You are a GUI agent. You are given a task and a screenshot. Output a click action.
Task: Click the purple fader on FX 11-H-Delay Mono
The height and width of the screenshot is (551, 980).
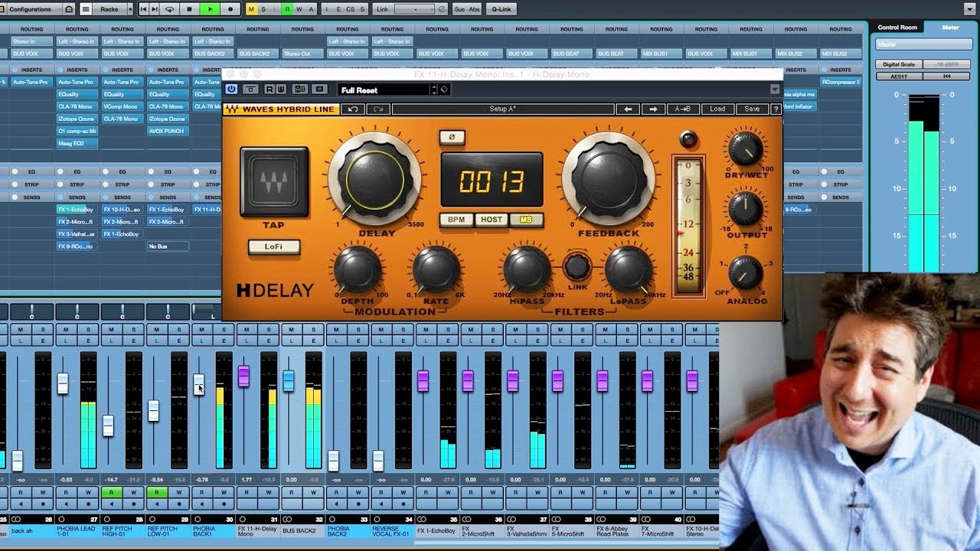[x=243, y=376]
